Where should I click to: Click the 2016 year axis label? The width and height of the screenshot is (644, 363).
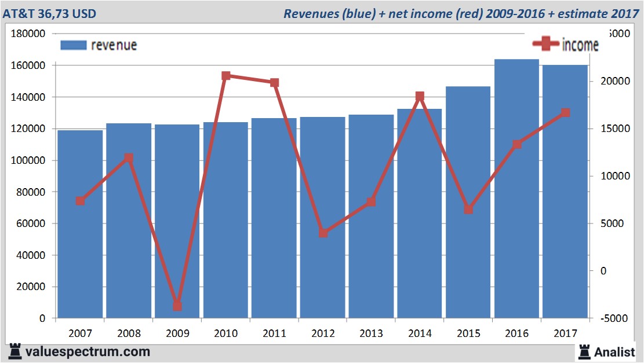pyautogui.click(x=516, y=333)
